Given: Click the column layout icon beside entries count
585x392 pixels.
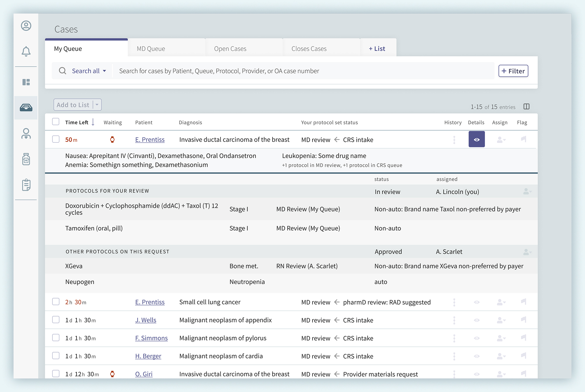Looking at the screenshot, I should point(526,106).
